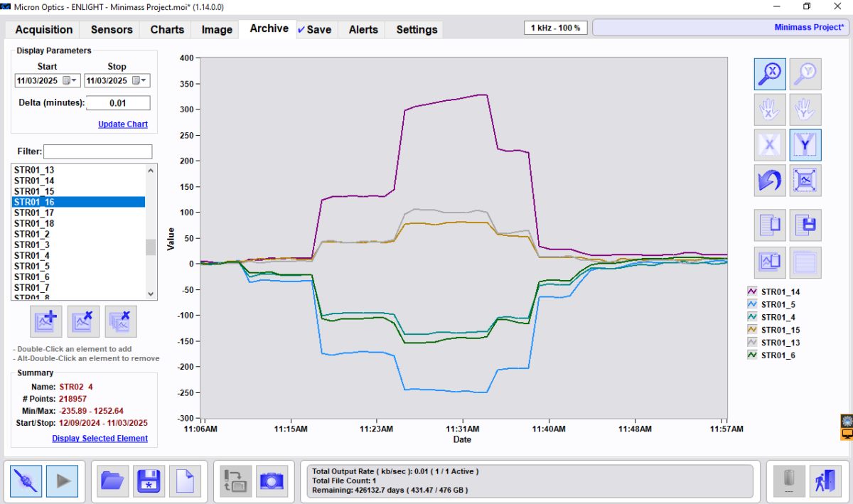The width and height of the screenshot is (853, 504).
Task: Click the Autoscale Y axis icon
Action: tap(805, 144)
